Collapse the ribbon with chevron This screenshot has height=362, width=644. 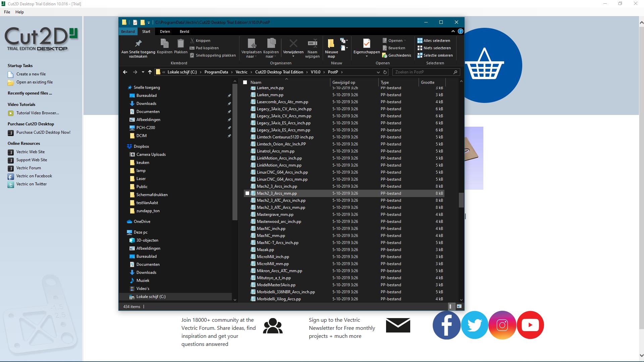coord(453,31)
